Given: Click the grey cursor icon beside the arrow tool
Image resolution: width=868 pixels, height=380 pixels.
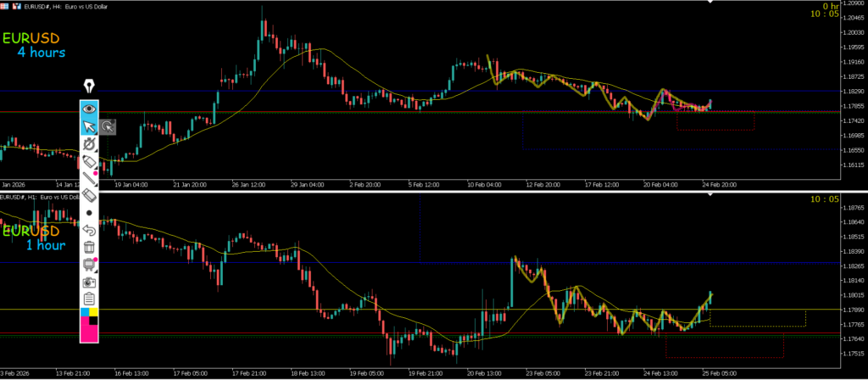Looking at the screenshot, I should point(108,126).
